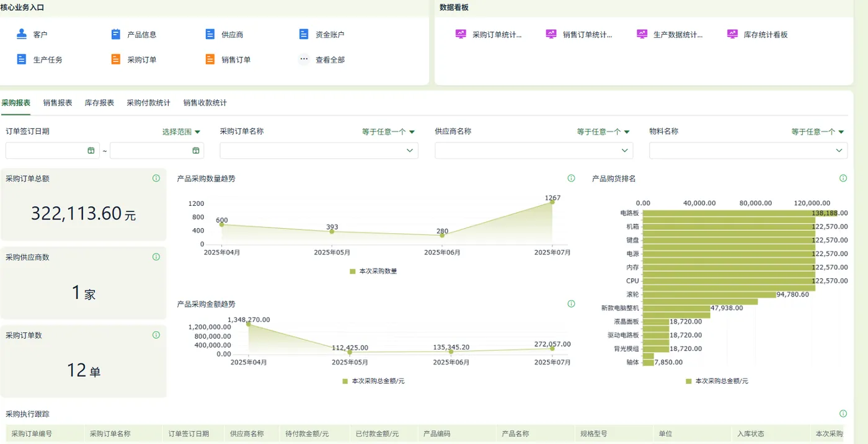Switch to the 采购付款统计 tab

pyautogui.click(x=148, y=103)
